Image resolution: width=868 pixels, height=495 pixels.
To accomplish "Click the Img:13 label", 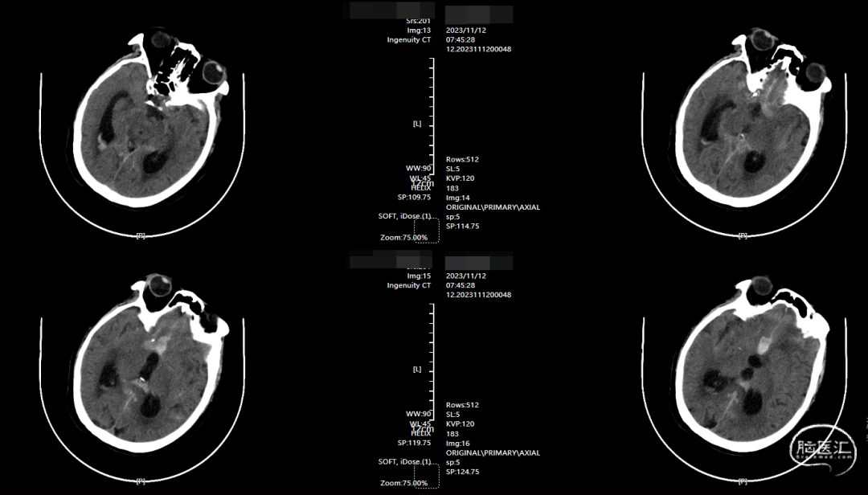I will click(420, 30).
